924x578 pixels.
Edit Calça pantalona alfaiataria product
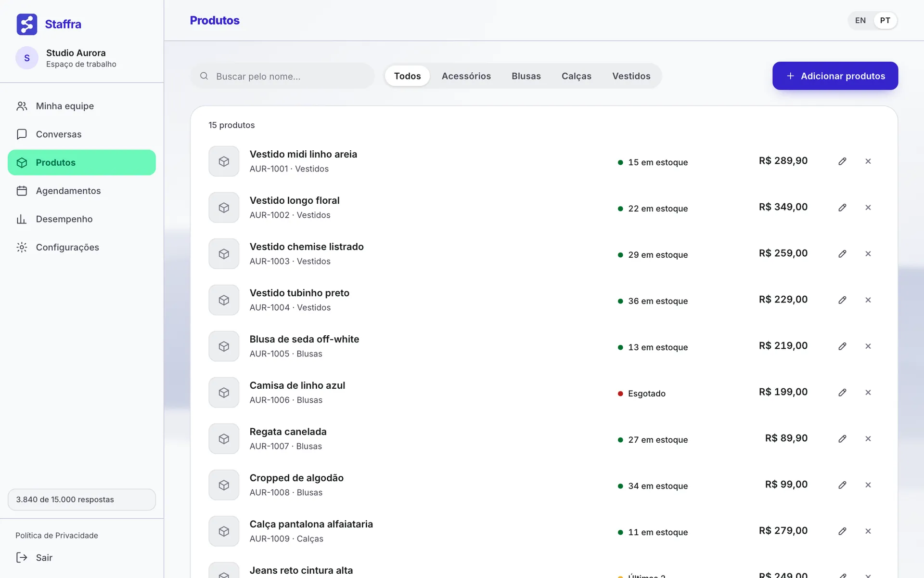842,531
